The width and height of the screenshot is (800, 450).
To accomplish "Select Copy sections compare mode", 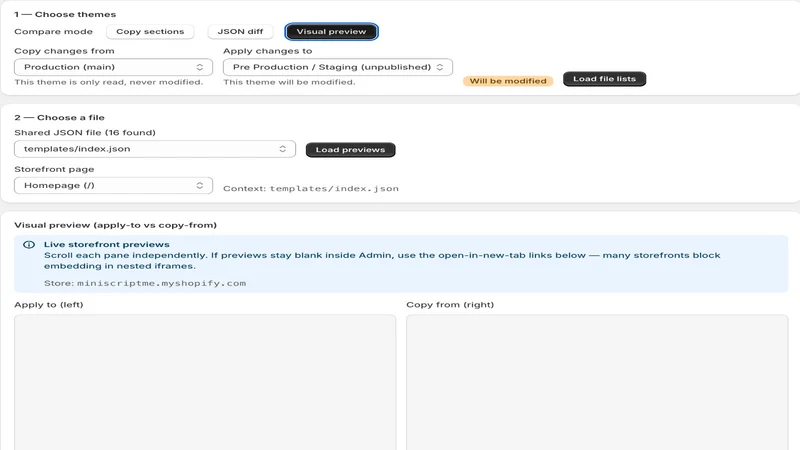I will point(150,32).
